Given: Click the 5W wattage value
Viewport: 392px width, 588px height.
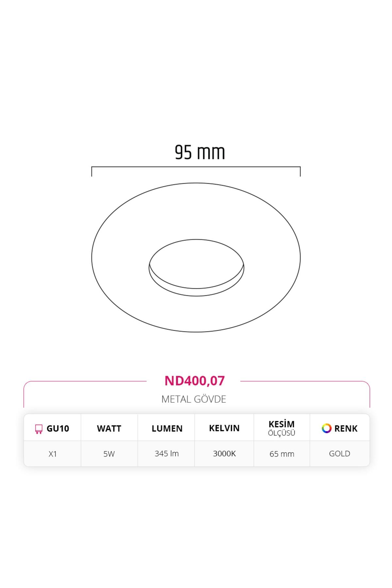Looking at the screenshot, I should coord(109,454).
